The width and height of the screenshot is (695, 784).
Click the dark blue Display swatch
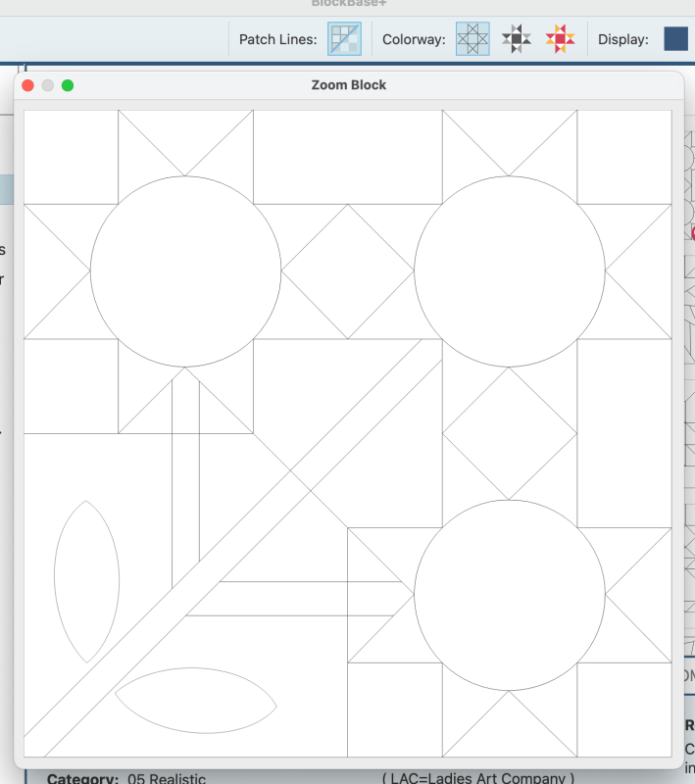(675, 39)
